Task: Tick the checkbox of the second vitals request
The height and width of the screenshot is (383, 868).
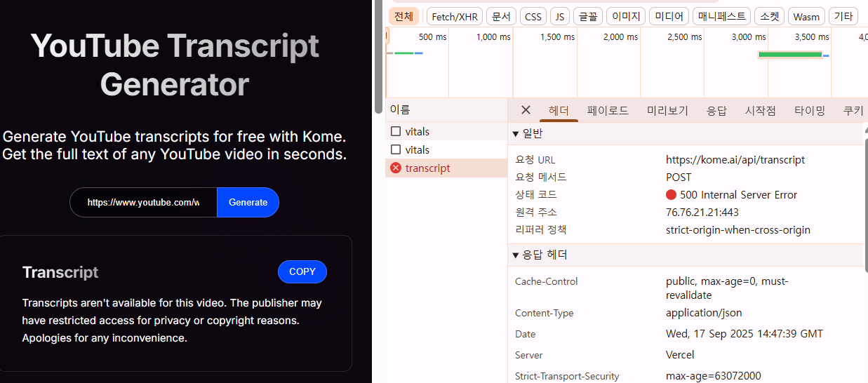Action: (396, 149)
